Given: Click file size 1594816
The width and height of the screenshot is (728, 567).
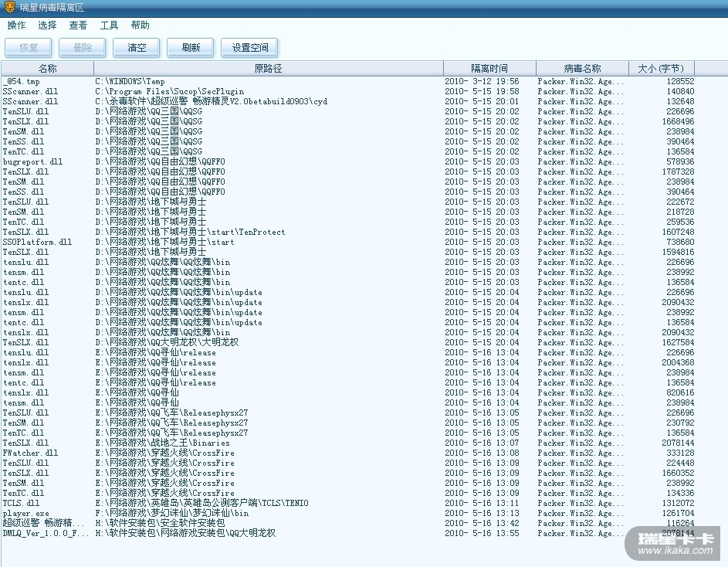Looking at the screenshot, I should [x=679, y=252].
